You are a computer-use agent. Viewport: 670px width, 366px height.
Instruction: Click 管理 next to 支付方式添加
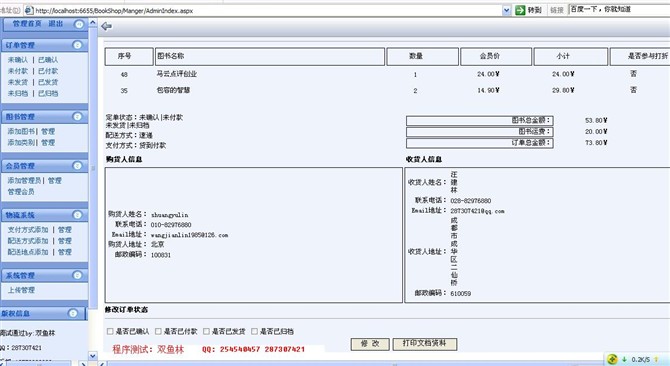tap(65, 230)
